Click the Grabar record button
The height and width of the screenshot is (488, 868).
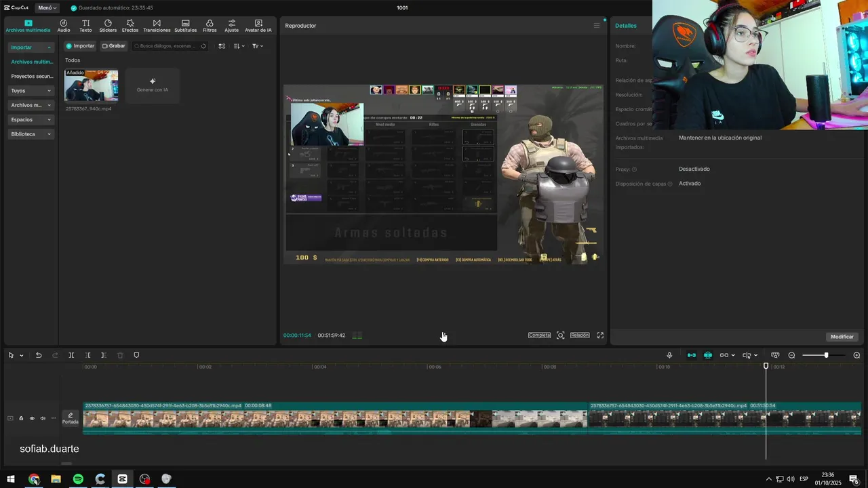click(x=113, y=46)
